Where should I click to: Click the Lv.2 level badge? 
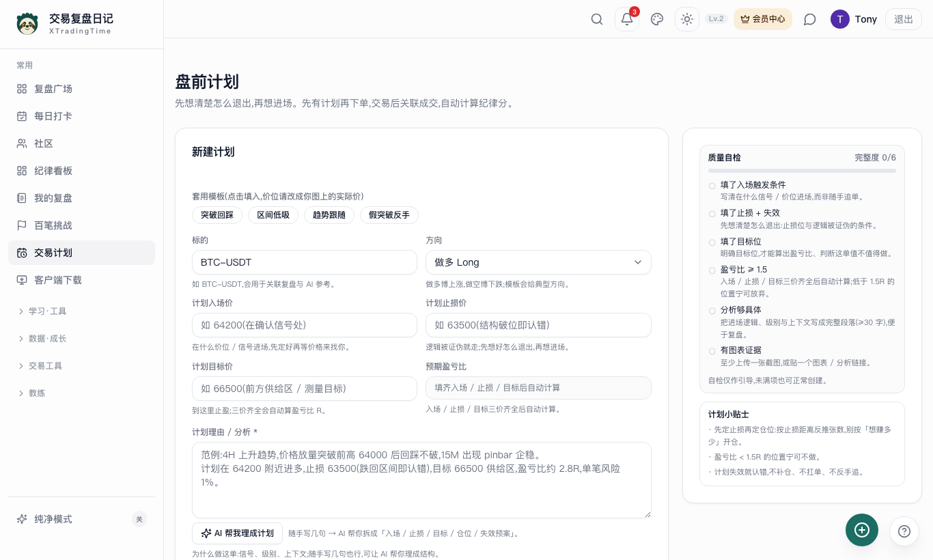click(716, 19)
